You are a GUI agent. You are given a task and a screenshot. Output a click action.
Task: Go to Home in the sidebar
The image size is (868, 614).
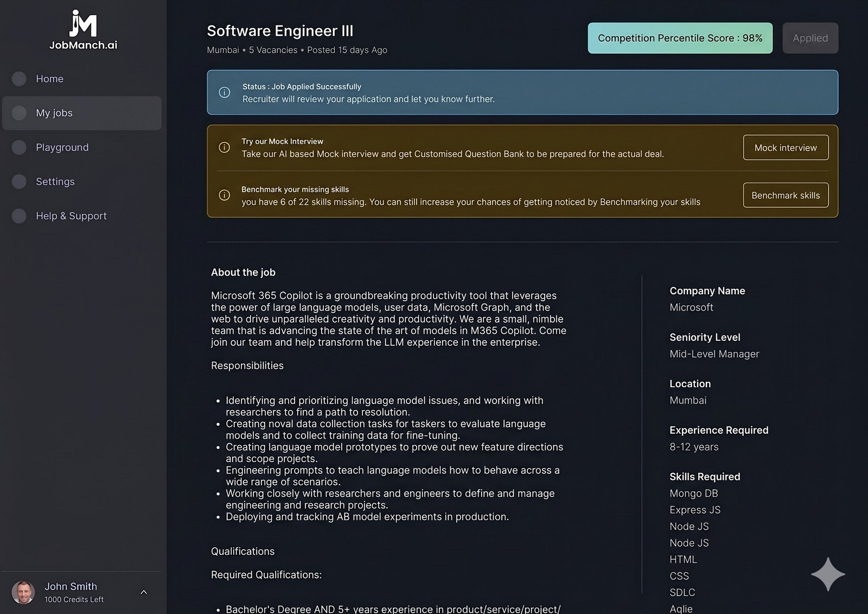(82, 79)
